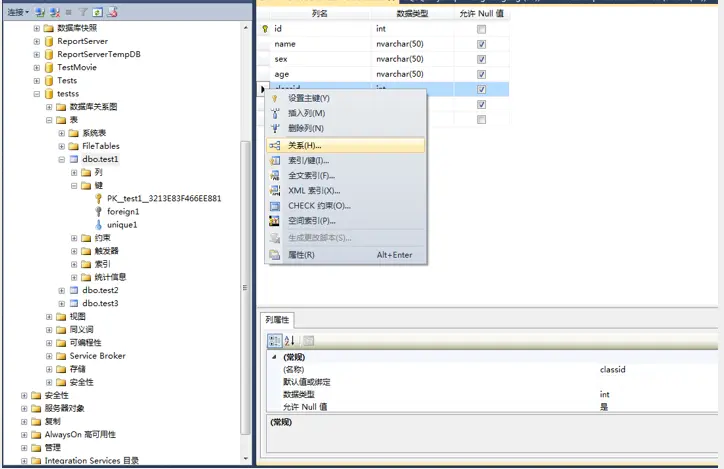
Task: Choose 删除列(N) from context menu
Action: point(345,128)
